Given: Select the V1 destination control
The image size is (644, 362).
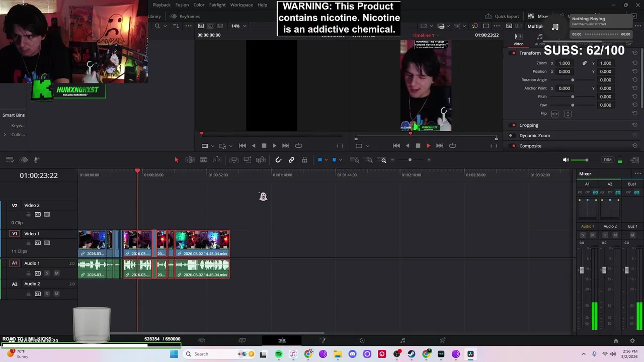Looking at the screenshot, I should pos(15,234).
